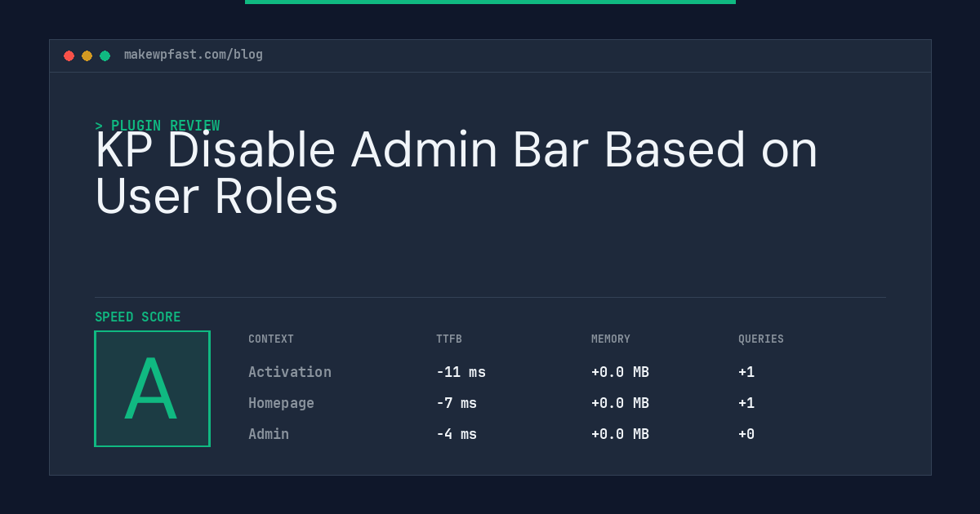Image resolution: width=980 pixels, height=514 pixels.
Task: Click the Activation row '+1' queries value
Action: (746, 372)
